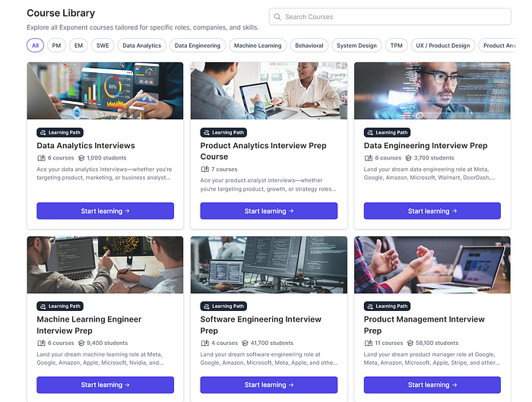Select the All filter chip
532x402 pixels.
coord(35,46)
